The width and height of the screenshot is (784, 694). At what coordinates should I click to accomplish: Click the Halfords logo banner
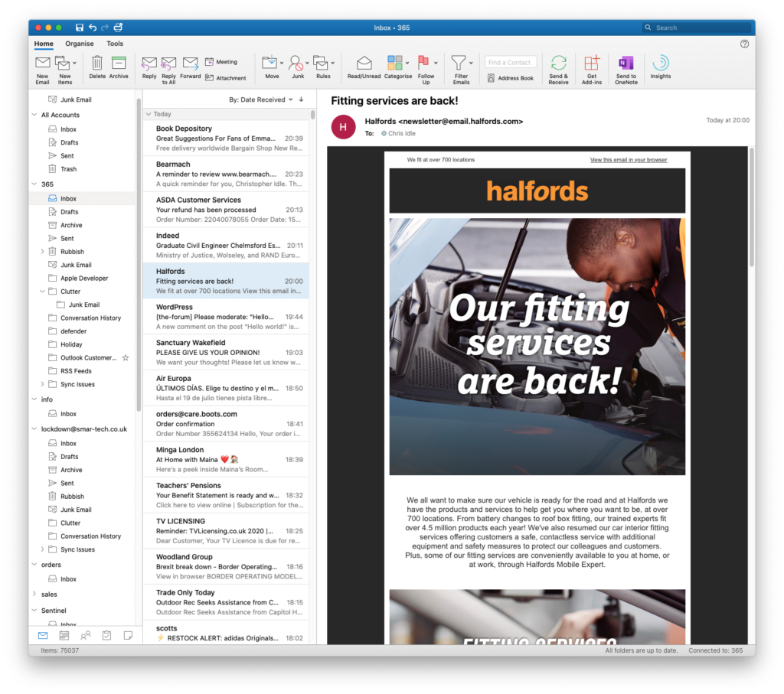coord(537,191)
